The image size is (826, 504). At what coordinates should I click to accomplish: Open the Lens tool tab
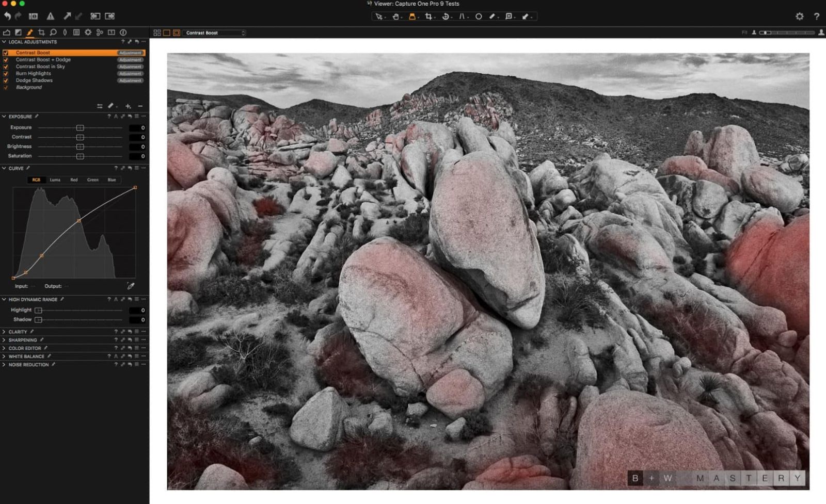65,32
